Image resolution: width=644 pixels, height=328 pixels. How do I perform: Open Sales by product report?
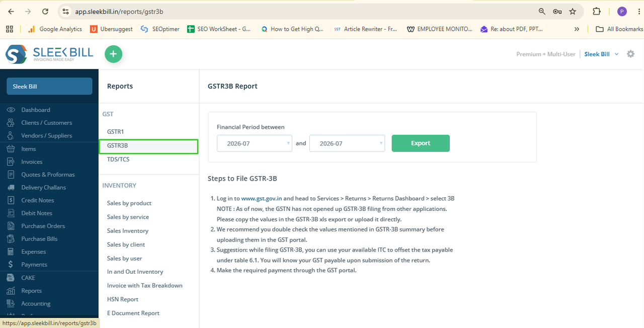click(x=129, y=203)
